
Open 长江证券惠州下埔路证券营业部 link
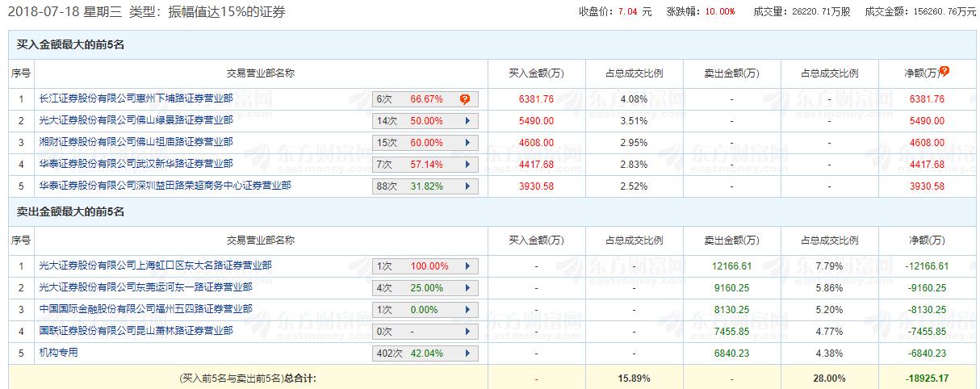tap(136, 98)
